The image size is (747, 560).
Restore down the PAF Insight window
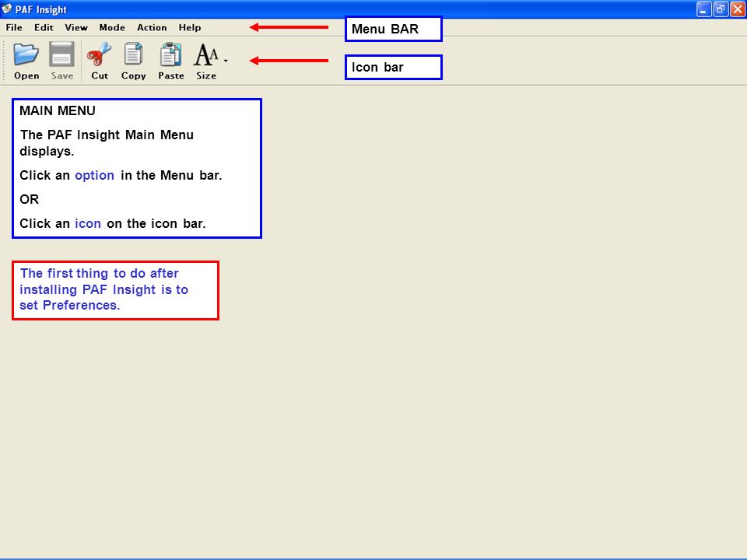721,9
